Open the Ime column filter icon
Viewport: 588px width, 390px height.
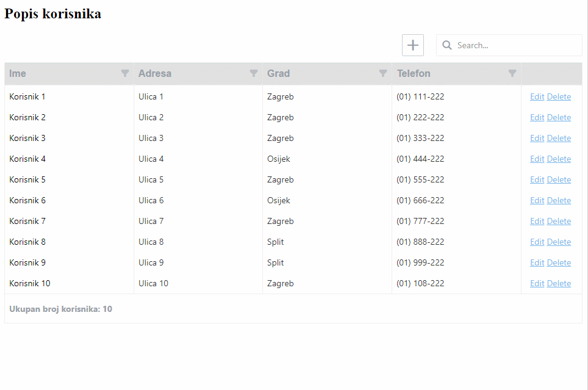pyautogui.click(x=125, y=73)
